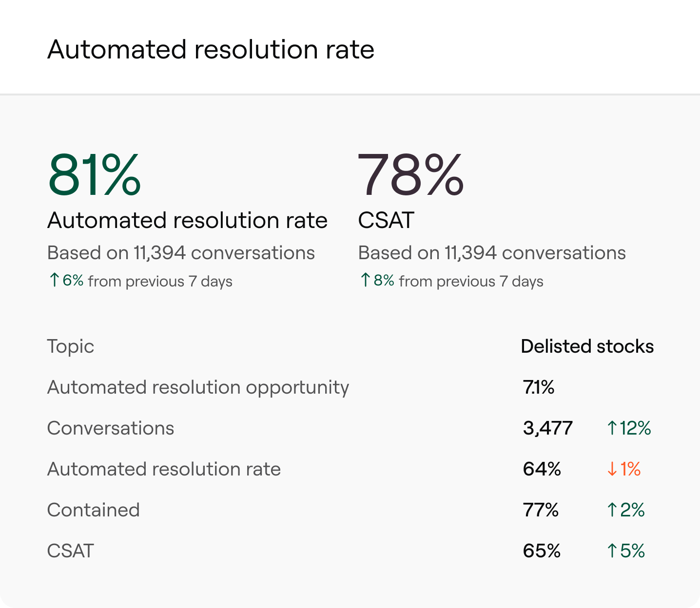
Task: Click the up arrow next to 12%
Action: 612,428
